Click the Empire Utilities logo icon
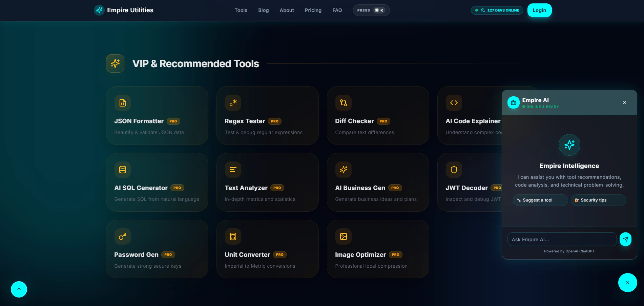 pyautogui.click(x=99, y=10)
